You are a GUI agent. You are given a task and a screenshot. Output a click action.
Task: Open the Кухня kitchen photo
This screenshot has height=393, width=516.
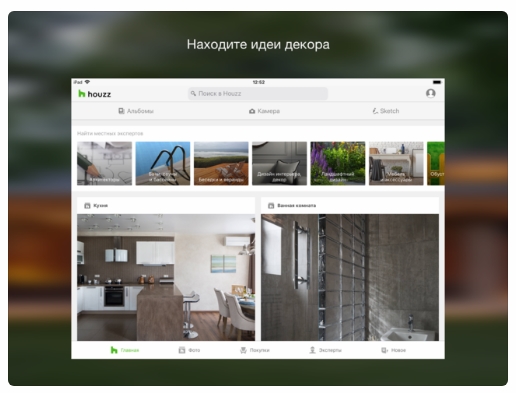pyautogui.click(x=166, y=277)
